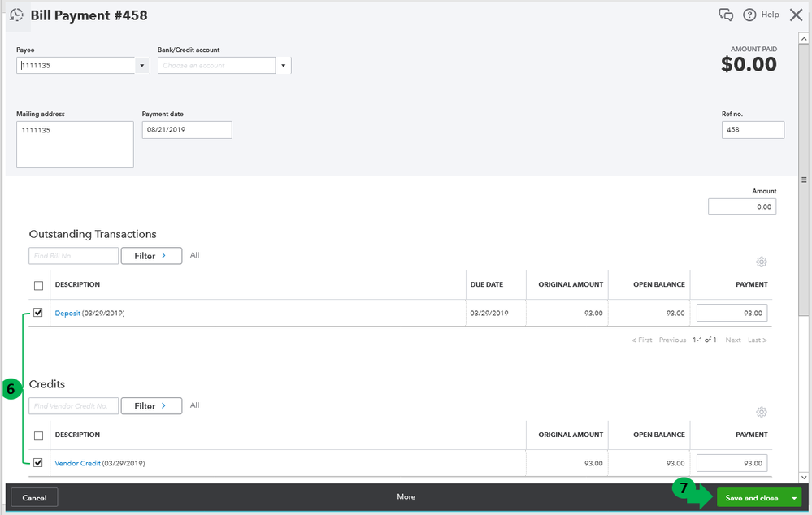
Task: Open Credits table settings gear
Action: pyautogui.click(x=762, y=412)
